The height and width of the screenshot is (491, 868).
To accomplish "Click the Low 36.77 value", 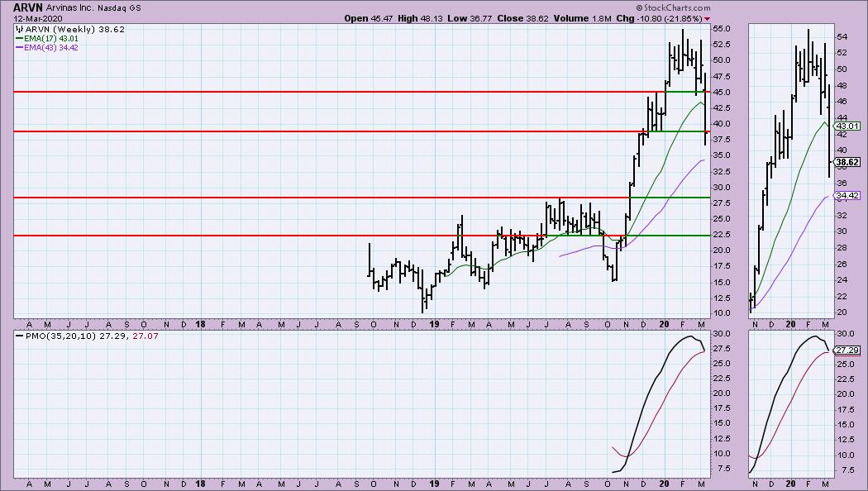I will tap(470, 18).
